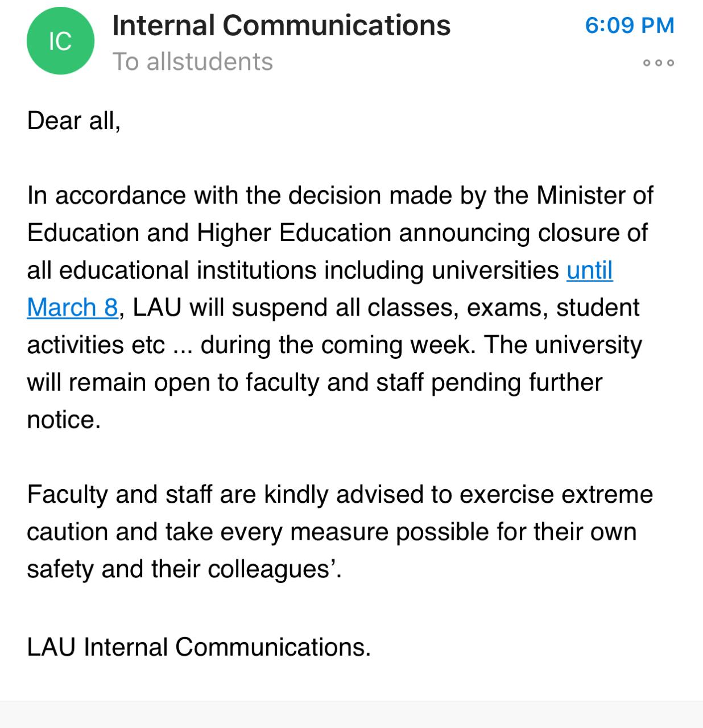Viewport: 703px width, 728px height.
Task: Click the "Dear all," greeting line
Action: pyautogui.click(x=74, y=121)
